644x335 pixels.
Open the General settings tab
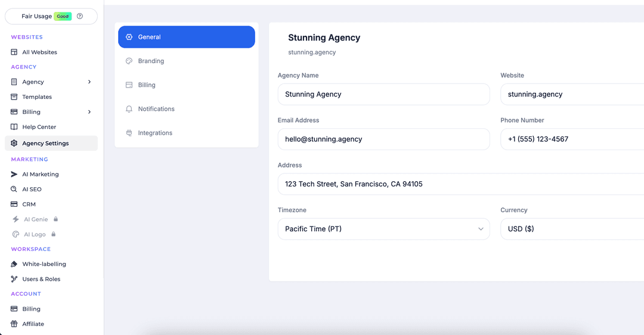[x=187, y=37]
